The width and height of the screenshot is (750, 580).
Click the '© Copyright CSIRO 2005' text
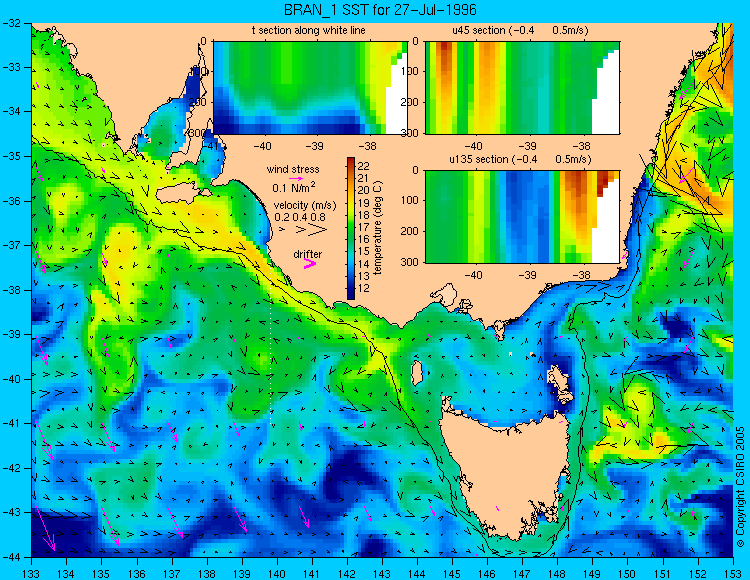[741, 487]
